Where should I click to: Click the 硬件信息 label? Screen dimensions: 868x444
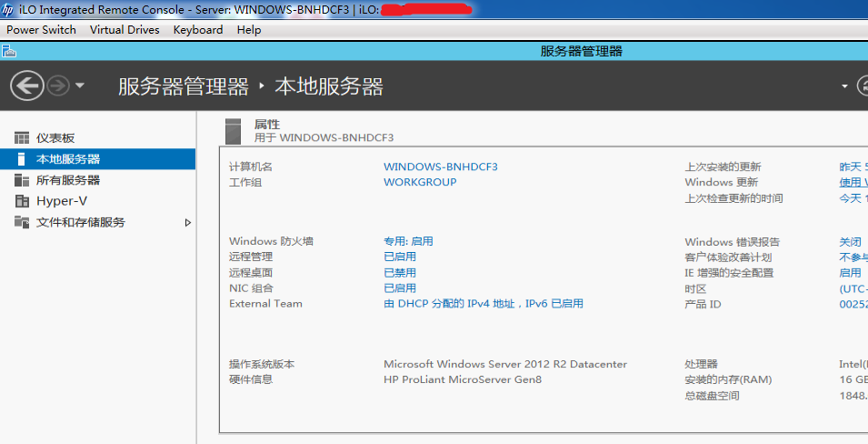click(x=251, y=379)
